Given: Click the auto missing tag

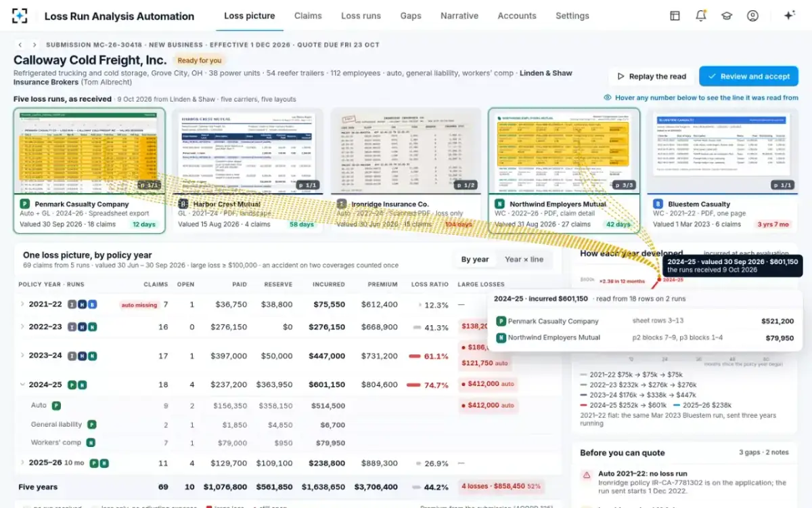Looking at the screenshot, I should pos(139,305).
